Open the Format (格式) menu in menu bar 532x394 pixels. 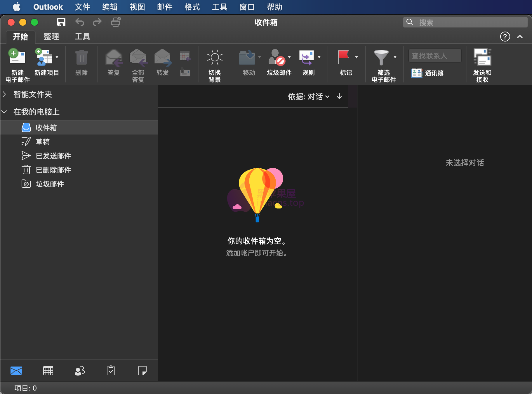coord(192,7)
